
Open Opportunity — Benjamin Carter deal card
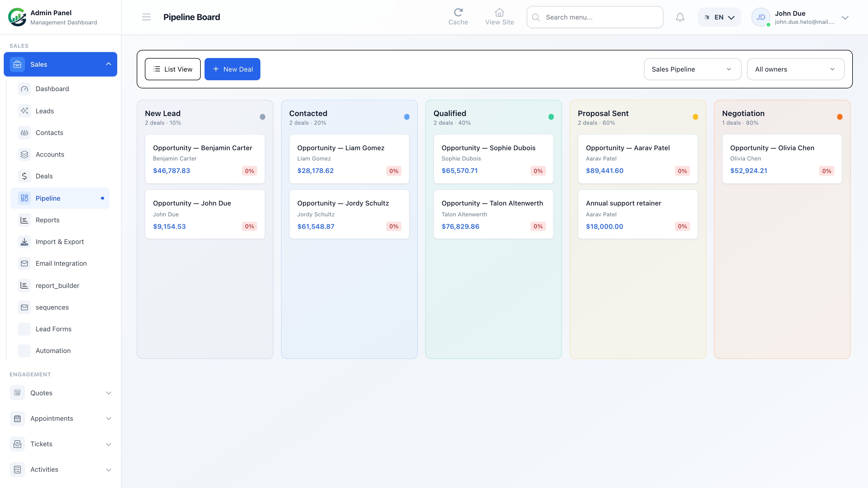tap(205, 159)
